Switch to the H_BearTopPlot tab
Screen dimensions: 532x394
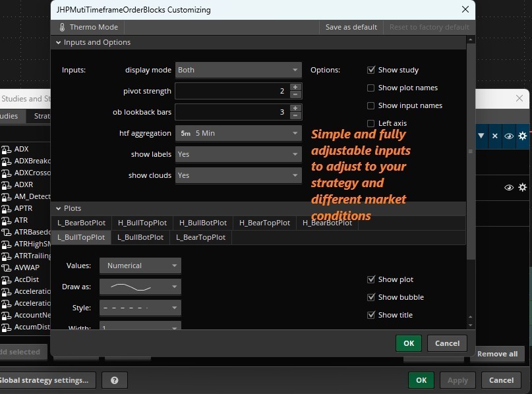click(264, 223)
